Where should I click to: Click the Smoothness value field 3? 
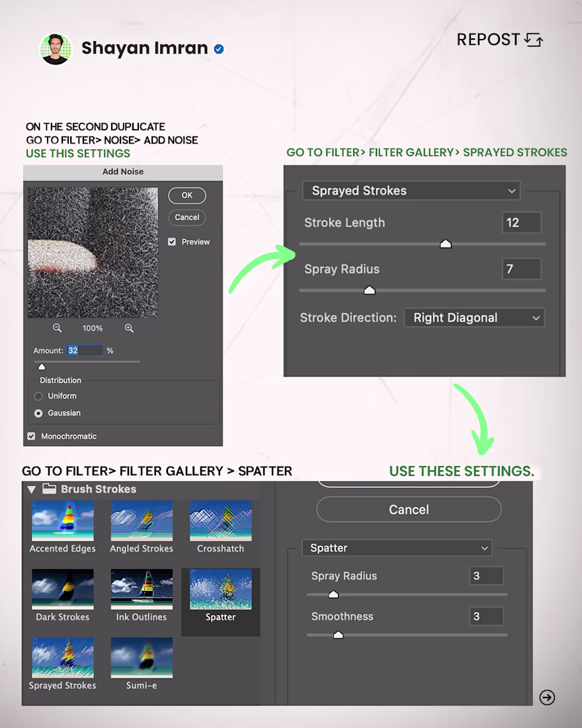pos(486,616)
